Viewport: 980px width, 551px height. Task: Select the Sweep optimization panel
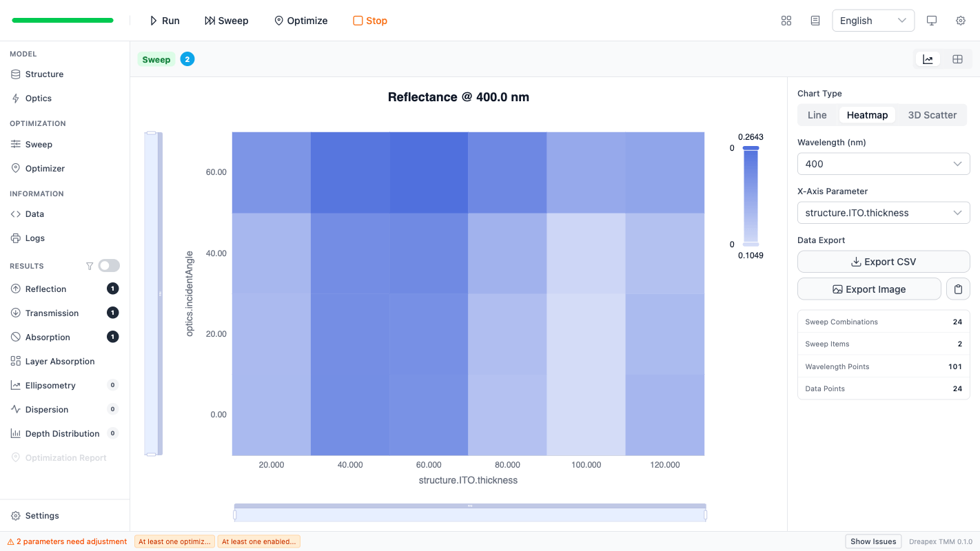point(37,144)
